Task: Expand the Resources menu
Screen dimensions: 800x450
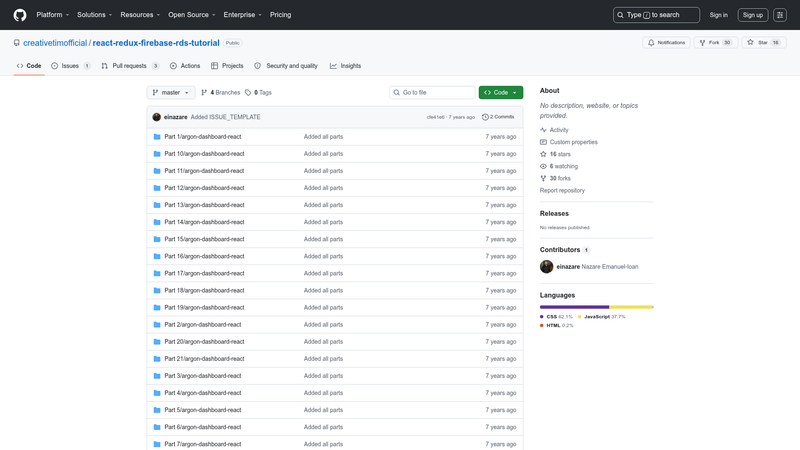Action: (x=140, y=15)
